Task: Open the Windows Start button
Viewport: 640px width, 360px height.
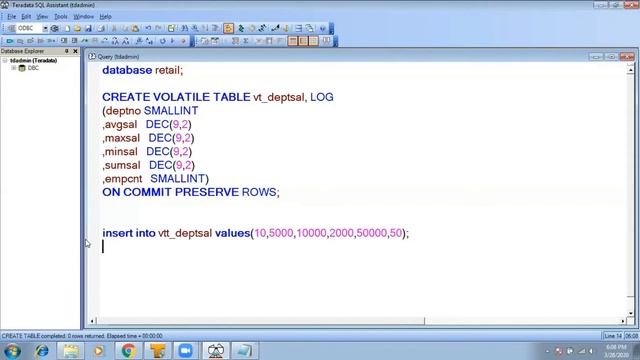Action: (12, 351)
